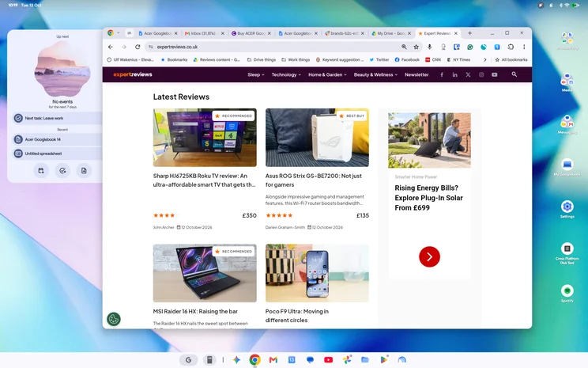
Task: Click the address bar URL field
Action: coord(276,47)
